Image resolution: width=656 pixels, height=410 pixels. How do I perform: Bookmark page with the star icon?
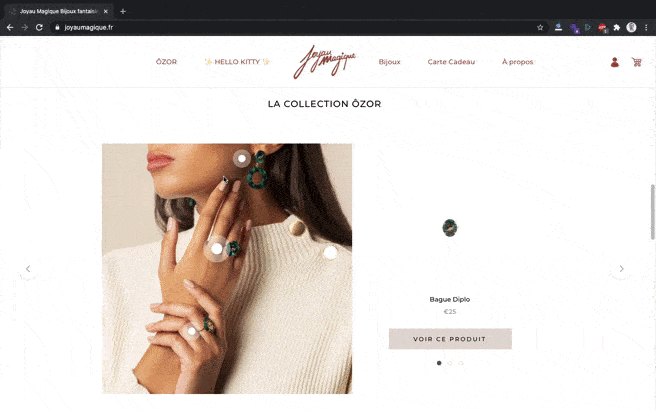tap(540, 28)
